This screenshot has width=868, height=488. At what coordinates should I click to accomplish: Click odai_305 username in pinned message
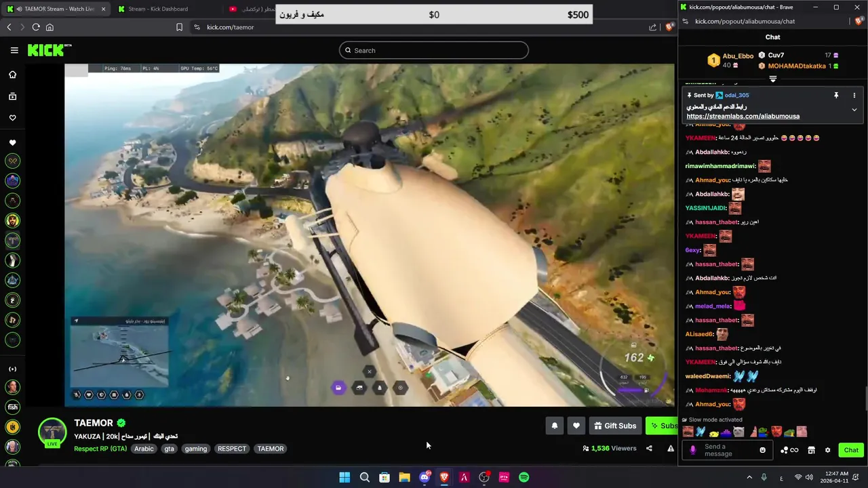click(x=736, y=96)
